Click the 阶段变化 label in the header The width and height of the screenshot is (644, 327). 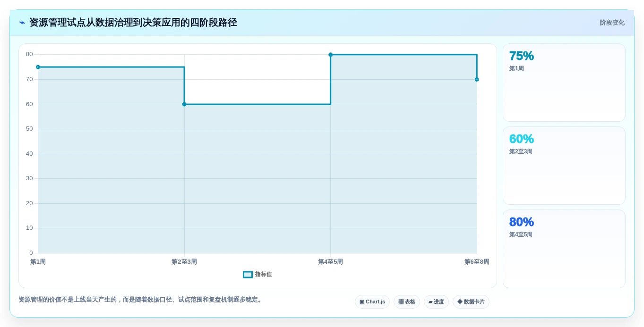click(x=612, y=23)
